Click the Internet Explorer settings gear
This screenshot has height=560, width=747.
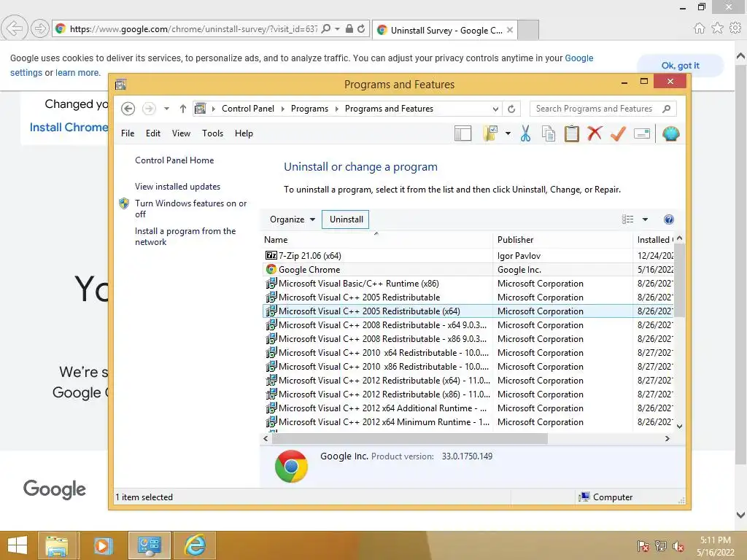[x=735, y=28]
